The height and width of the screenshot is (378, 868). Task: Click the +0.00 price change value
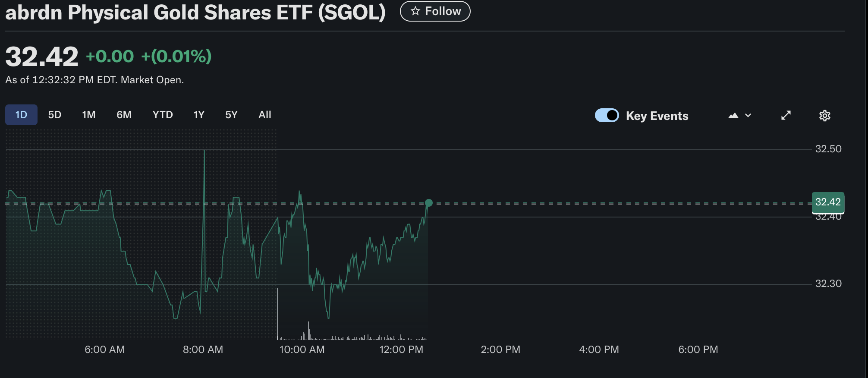click(110, 57)
